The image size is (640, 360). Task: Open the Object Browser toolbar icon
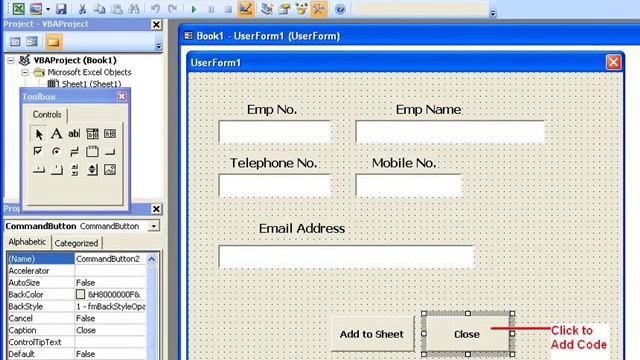pyautogui.click(x=302, y=9)
